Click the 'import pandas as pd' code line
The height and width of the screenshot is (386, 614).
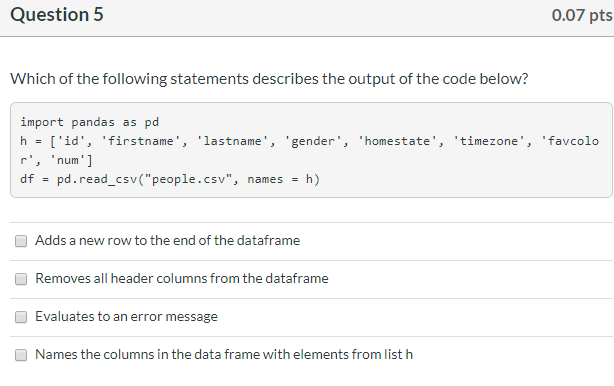click(90, 122)
